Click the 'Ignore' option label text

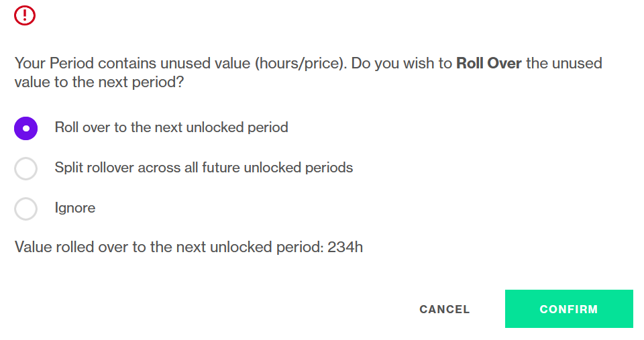pos(75,208)
